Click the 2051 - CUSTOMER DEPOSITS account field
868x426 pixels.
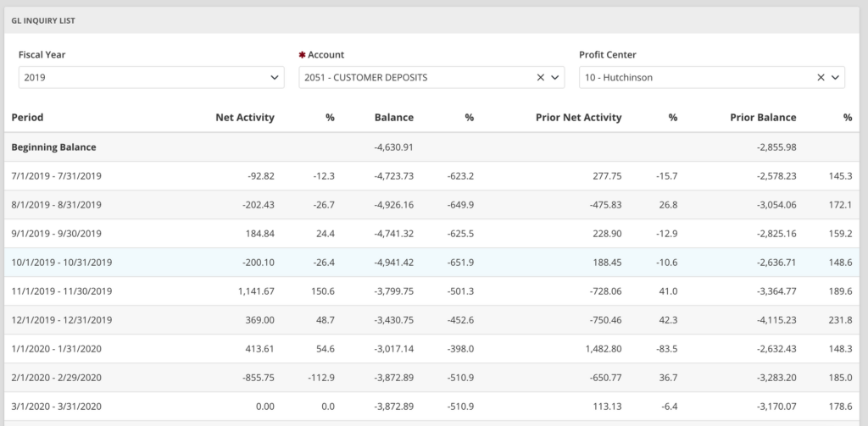(x=415, y=77)
